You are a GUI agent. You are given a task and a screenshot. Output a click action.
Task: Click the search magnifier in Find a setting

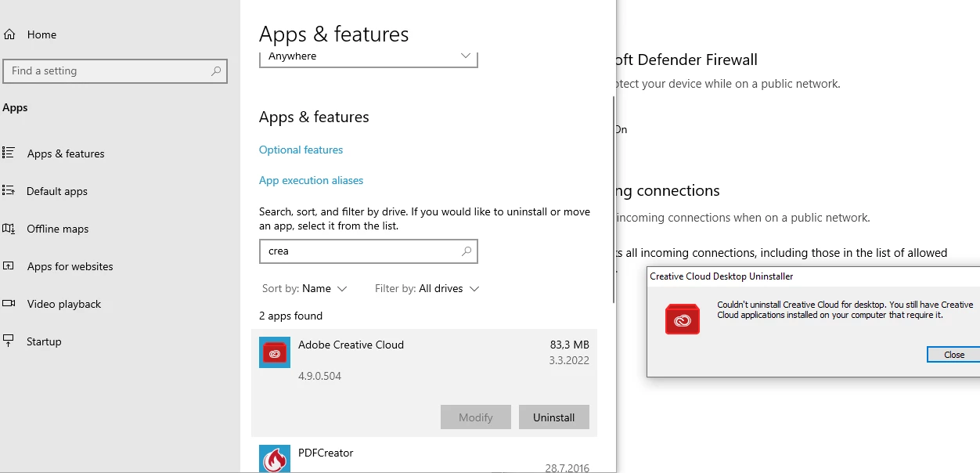click(x=216, y=70)
